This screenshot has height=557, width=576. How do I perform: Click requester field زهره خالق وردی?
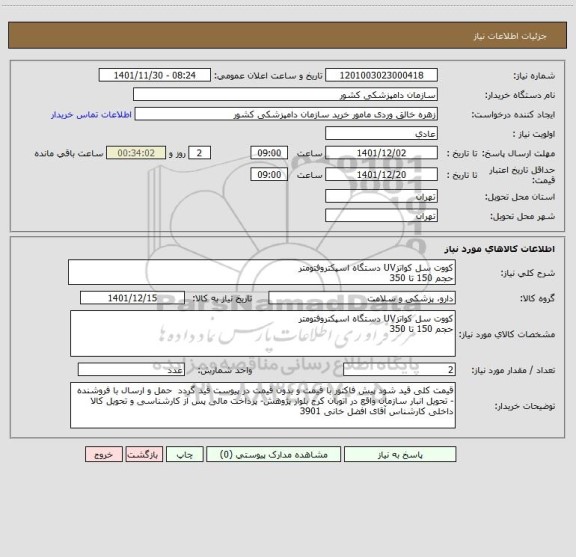(286, 114)
